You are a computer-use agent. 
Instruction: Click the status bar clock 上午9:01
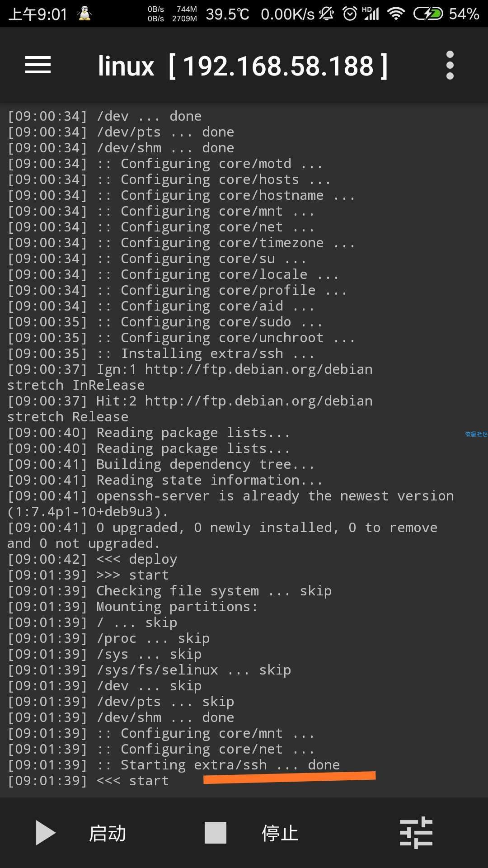click(x=38, y=14)
